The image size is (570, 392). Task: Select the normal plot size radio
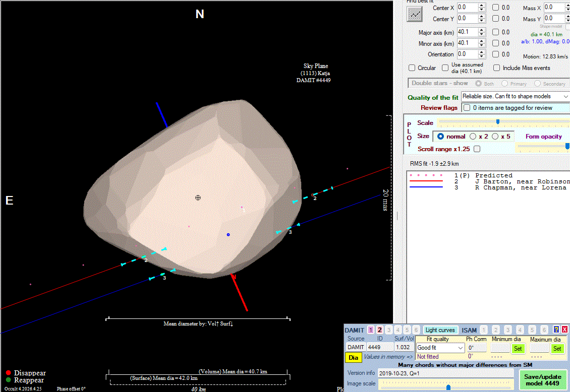440,137
